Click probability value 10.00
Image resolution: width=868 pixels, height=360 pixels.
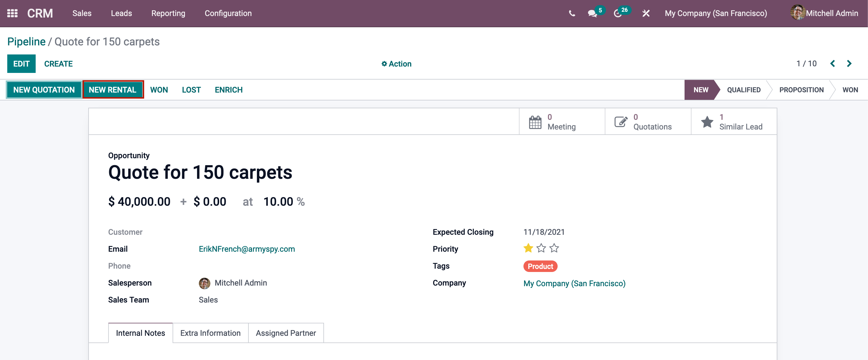click(x=278, y=201)
